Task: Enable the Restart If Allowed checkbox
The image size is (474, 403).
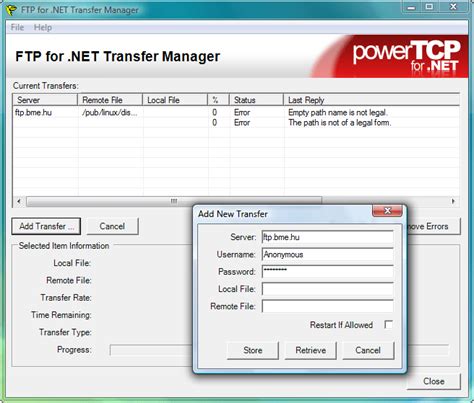Action: [388, 324]
